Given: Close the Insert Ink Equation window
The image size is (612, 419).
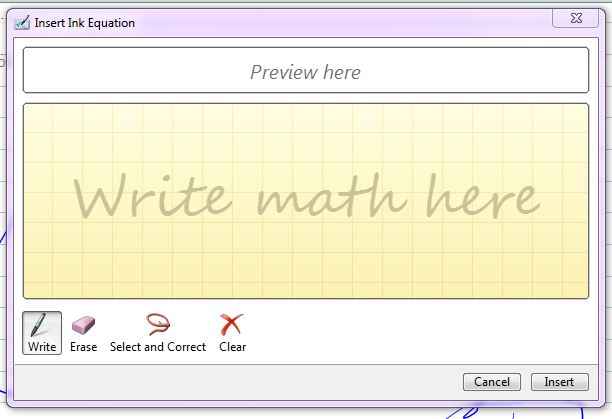Looking at the screenshot, I should pos(576,18).
